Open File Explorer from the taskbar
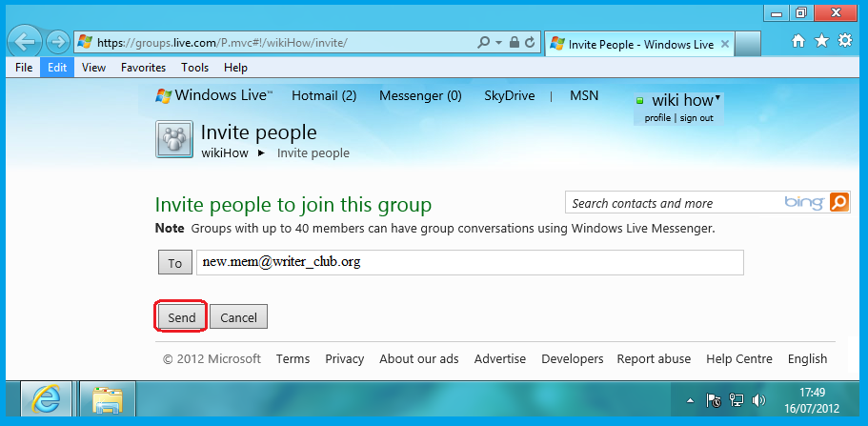The image size is (868, 426). [108, 399]
